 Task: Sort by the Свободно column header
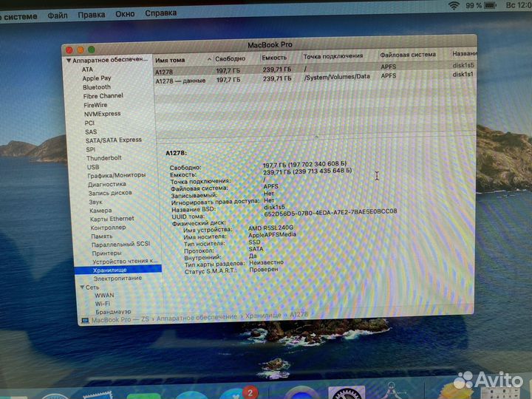[x=231, y=58]
